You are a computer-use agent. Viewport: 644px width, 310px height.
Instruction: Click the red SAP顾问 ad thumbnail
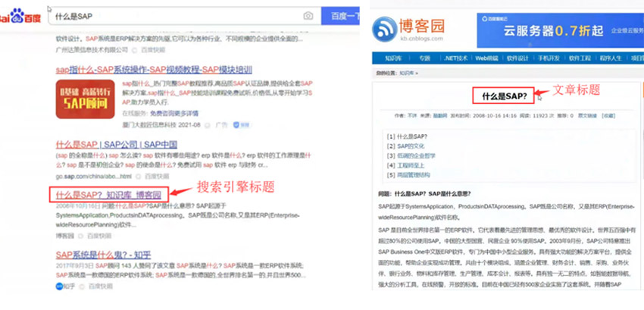click(x=86, y=99)
